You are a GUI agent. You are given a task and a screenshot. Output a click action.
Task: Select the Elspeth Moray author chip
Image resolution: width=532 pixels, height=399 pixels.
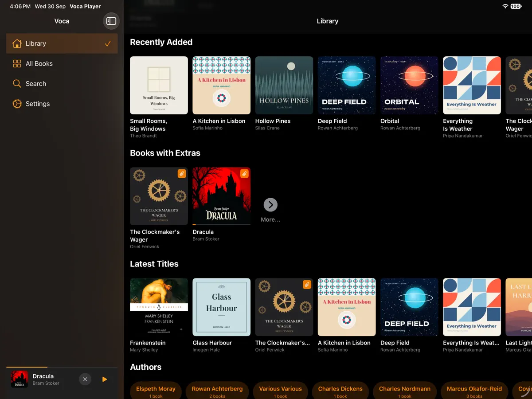[156, 390]
